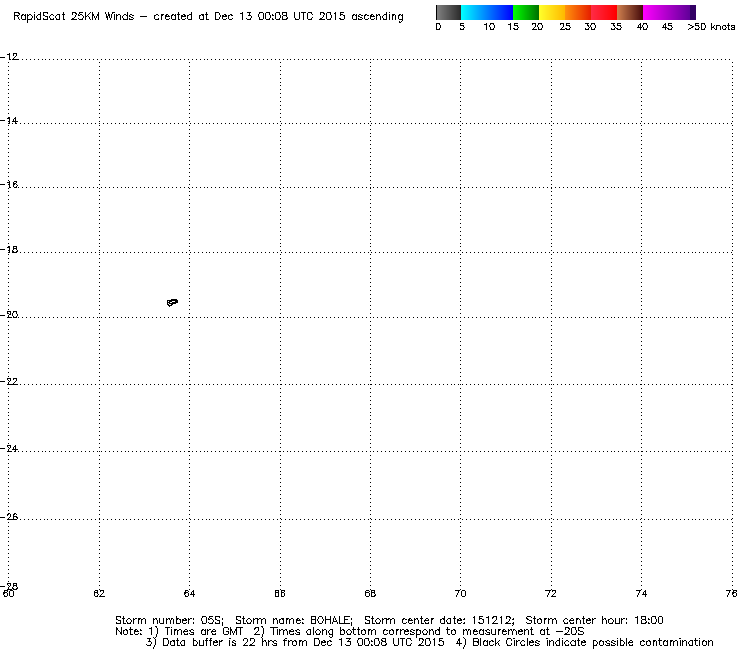Click the orange 25–30 knots color band
740x650 pixels.
[x=578, y=12]
